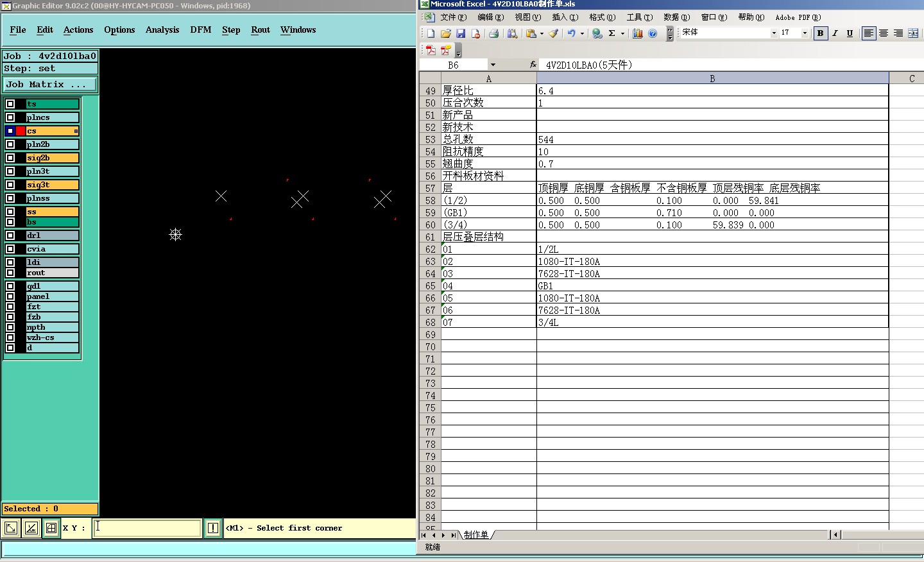The height and width of the screenshot is (562, 924).
Task: Expand the PDF toolbar options arrow
Action: 458,51
